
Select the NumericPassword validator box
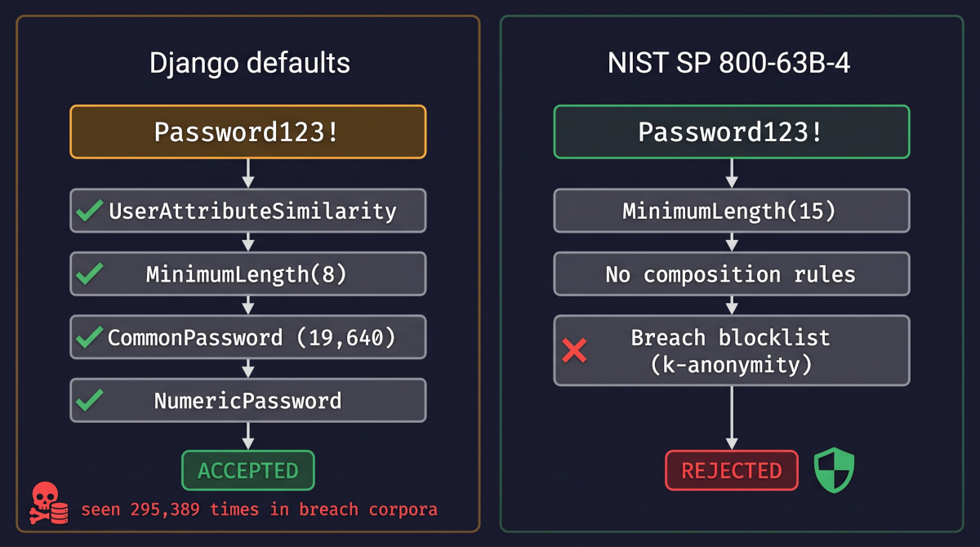pos(248,400)
